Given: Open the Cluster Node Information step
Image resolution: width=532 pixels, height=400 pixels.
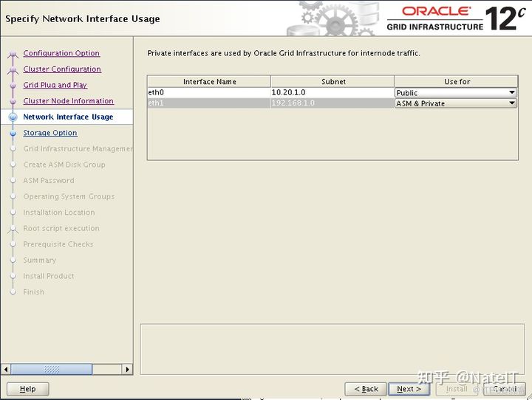Looking at the screenshot, I should 69,101.
